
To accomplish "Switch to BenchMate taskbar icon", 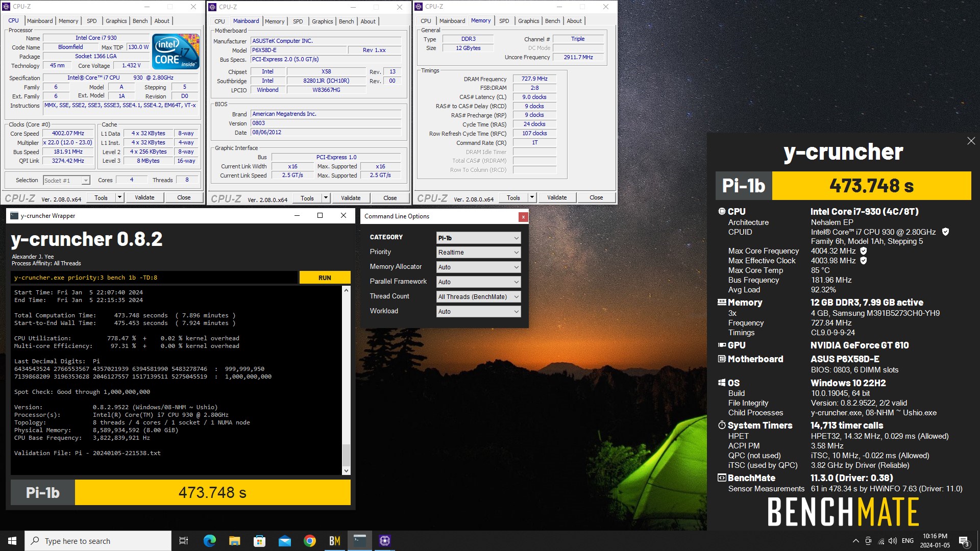I will tap(334, 541).
